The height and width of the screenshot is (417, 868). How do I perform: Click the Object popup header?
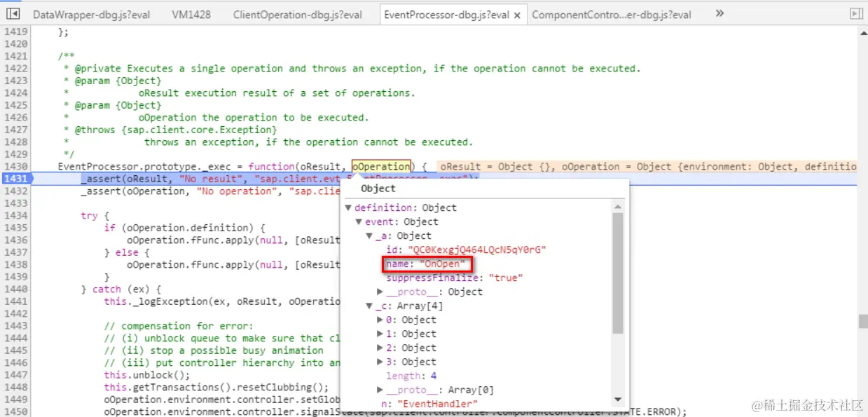pyautogui.click(x=378, y=189)
